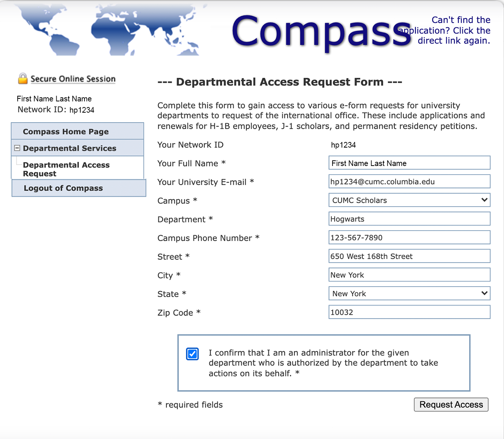Click the Zip Code field
This screenshot has width=504, height=439.
tap(409, 312)
